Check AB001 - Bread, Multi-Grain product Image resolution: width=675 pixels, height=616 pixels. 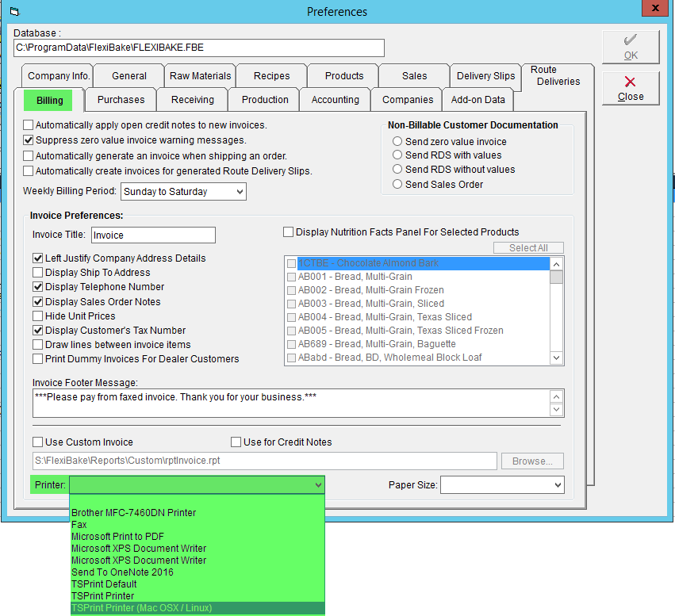click(291, 277)
